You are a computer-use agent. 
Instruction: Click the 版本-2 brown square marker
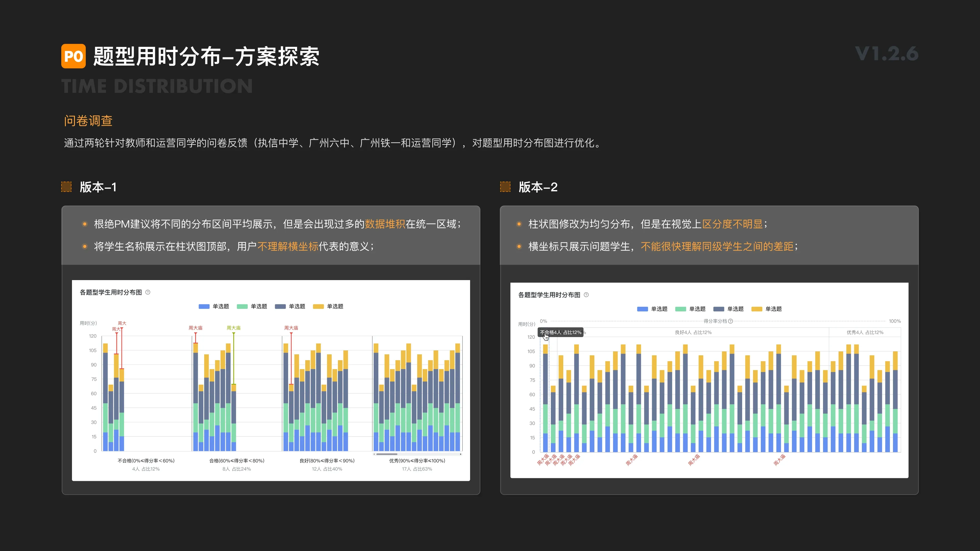point(505,187)
